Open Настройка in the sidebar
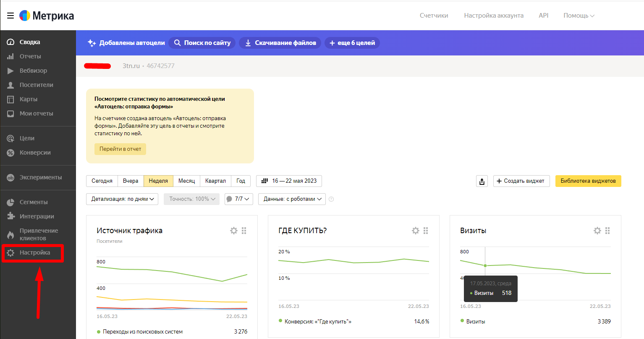The width and height of the screenshot is (644, 339). click(x=34, y=252)
